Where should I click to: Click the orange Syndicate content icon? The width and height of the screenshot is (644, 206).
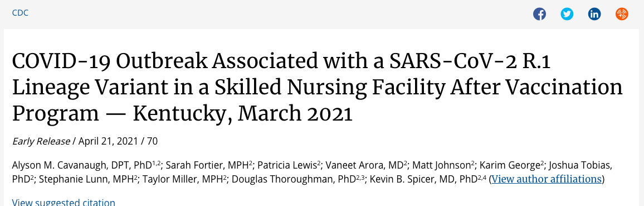622,14
